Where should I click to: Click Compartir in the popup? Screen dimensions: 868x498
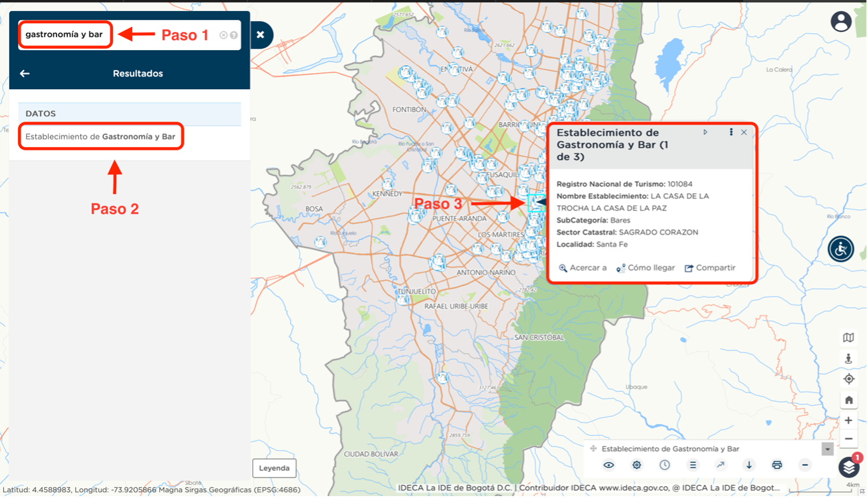[x=710, y=268]
